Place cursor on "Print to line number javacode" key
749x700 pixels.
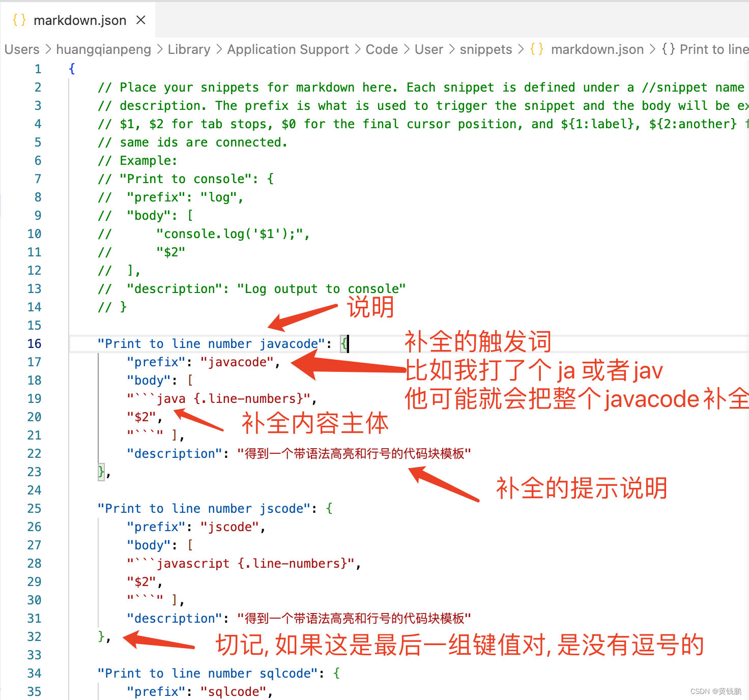(211, 343)
